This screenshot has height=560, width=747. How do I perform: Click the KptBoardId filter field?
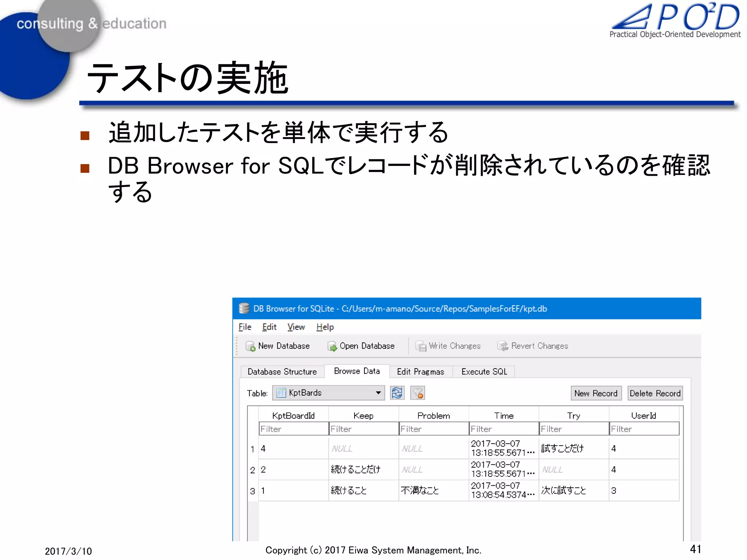(x=294, y=429)
